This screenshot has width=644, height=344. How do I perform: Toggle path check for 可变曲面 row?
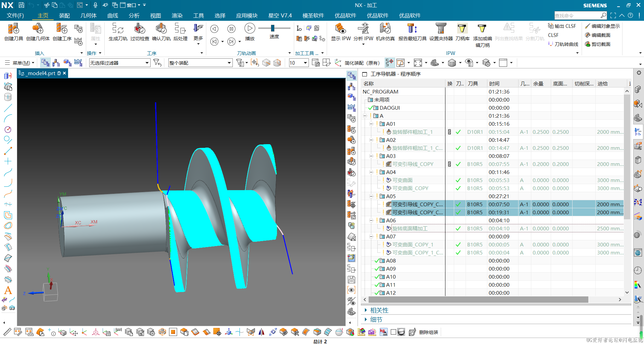click(x=458, y=180)
